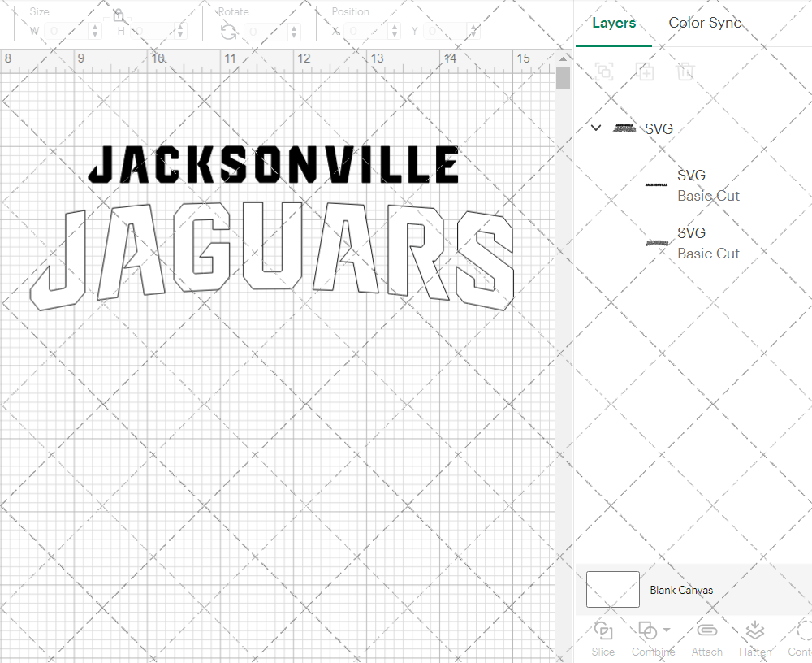
Task: Click the Contour icon
Action: [x=802, y=631]
